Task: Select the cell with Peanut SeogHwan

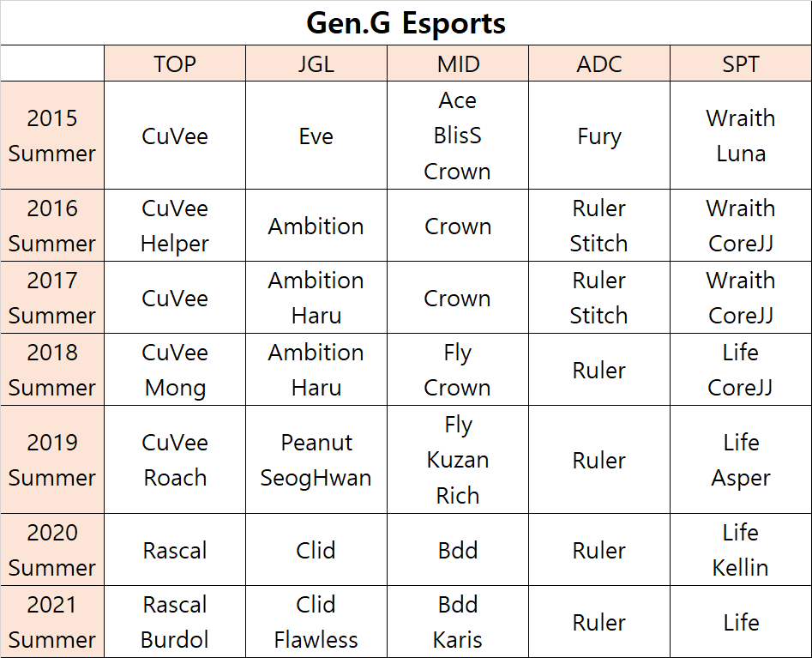Action: [316, 460]
